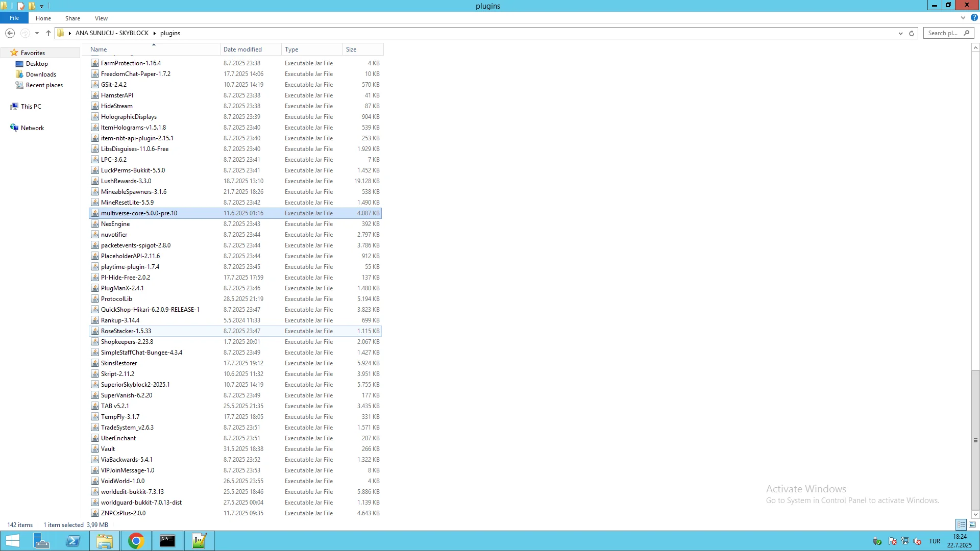Click the jar icon next to LuckPerms-Bukkit-5.5.0
The image size is (980, 551).
pyautogui.click(x=95, y=170)
